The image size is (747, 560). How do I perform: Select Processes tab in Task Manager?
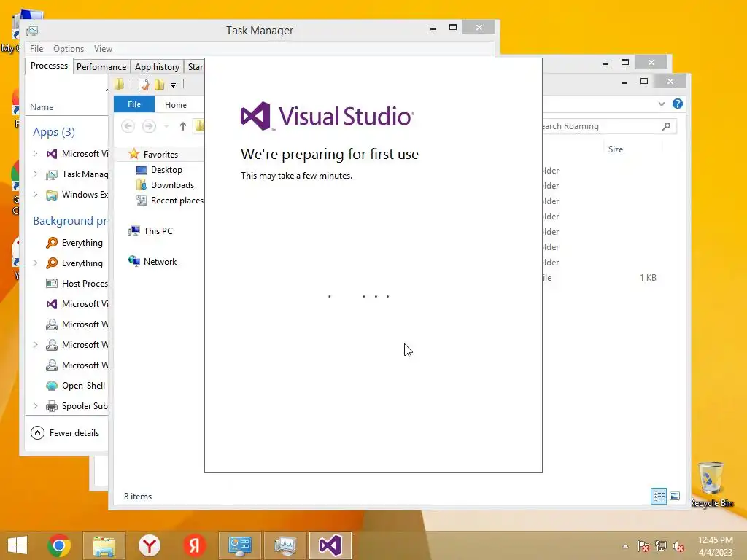(49, 66)
